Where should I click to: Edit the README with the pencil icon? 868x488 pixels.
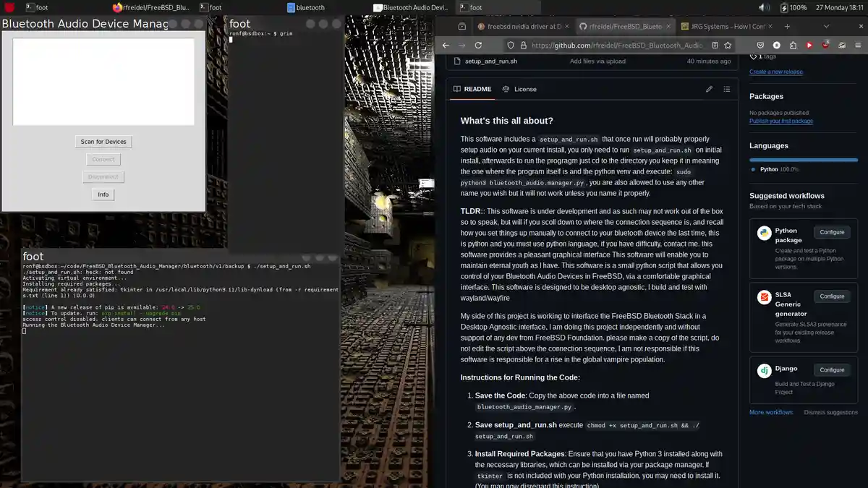tap(709, 89)
